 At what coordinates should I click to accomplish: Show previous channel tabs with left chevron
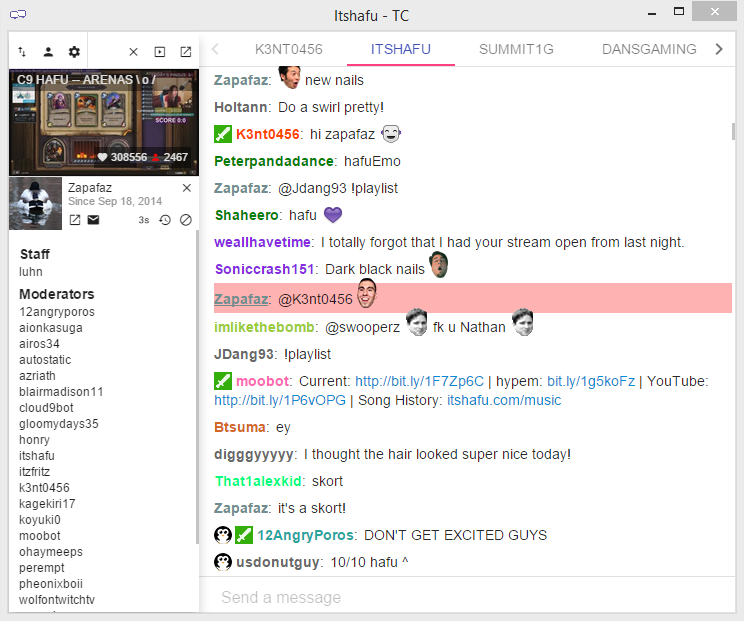click(215, 49)
